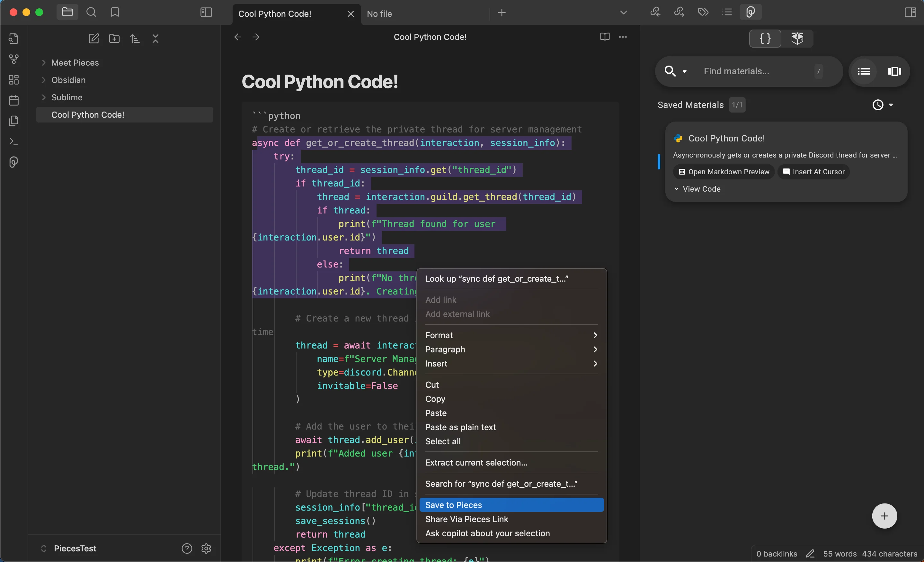
Task: Click the new folder icon
Action: (x=114, y=39)
